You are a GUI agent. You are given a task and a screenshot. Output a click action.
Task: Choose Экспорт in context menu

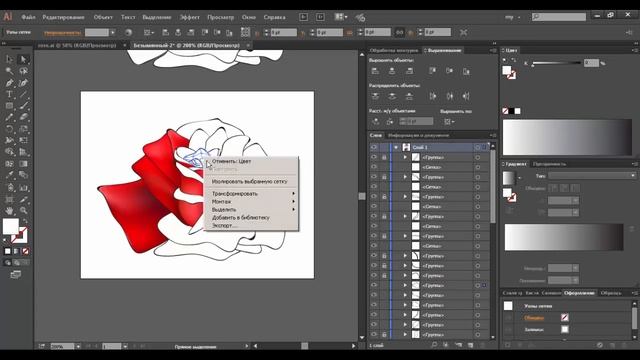(x=224, y=225)
